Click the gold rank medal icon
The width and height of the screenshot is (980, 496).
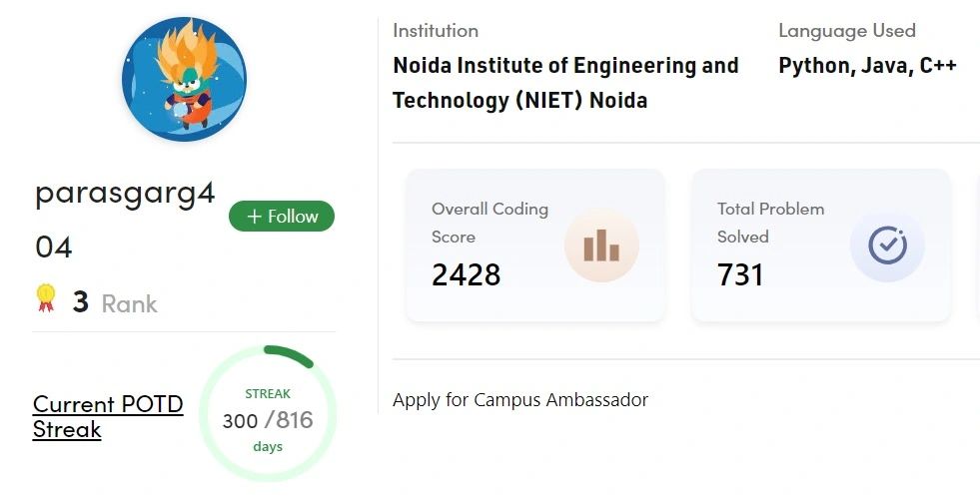point(46,298)
